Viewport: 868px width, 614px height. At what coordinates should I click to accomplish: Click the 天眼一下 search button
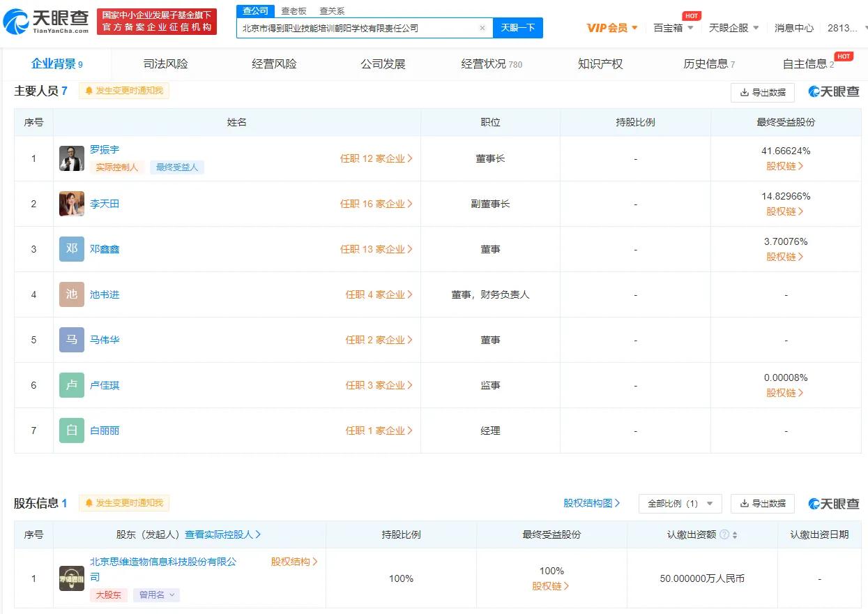518,28
